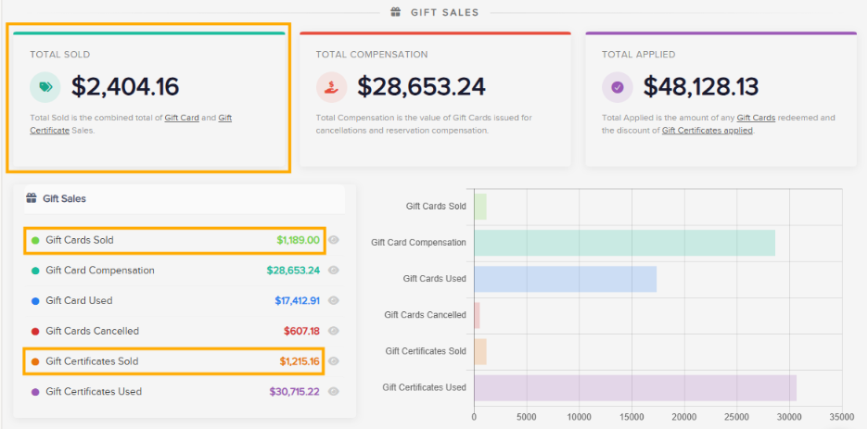Click the 15000 tick on chart x-axis

click(632, 417)
